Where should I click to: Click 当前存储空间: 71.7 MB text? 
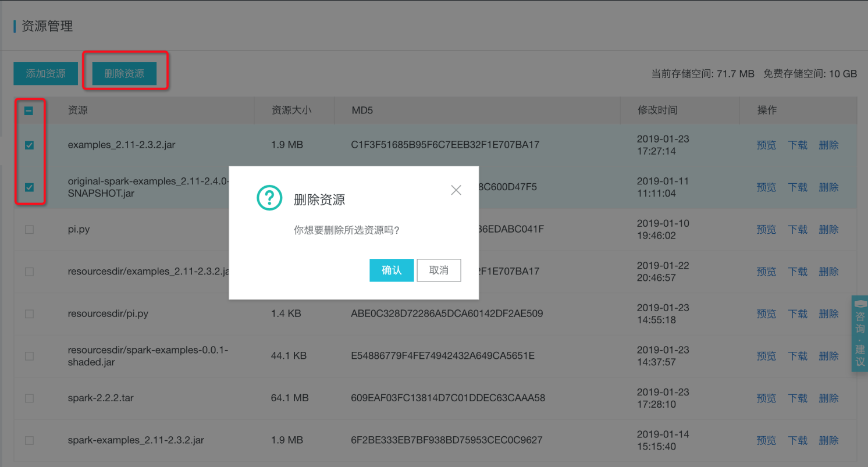[x=703, y=74]
